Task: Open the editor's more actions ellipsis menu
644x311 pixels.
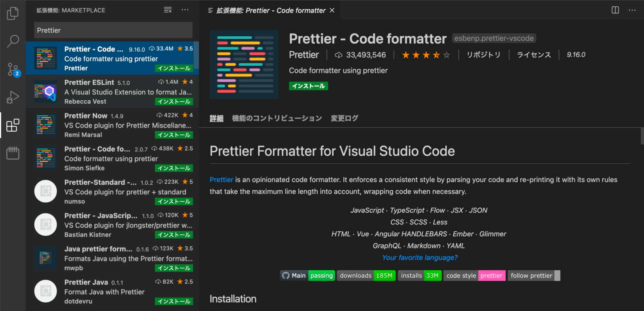Action: [631, 10]
